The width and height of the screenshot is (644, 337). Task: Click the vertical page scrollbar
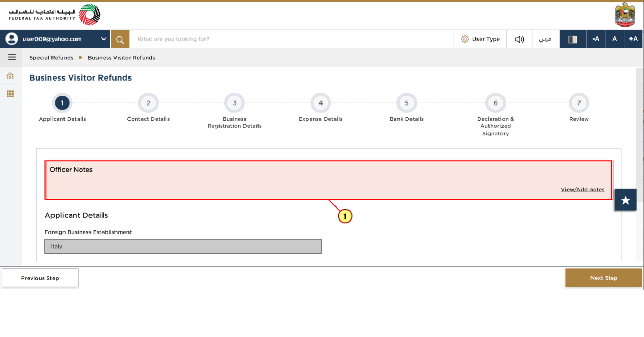[640, 135]
